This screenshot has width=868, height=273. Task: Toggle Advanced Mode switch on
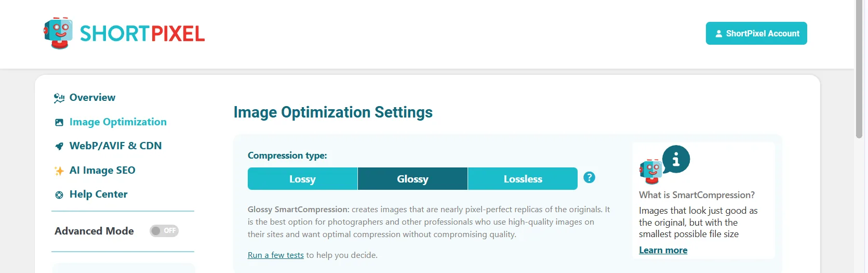click(x=164, y=231)
